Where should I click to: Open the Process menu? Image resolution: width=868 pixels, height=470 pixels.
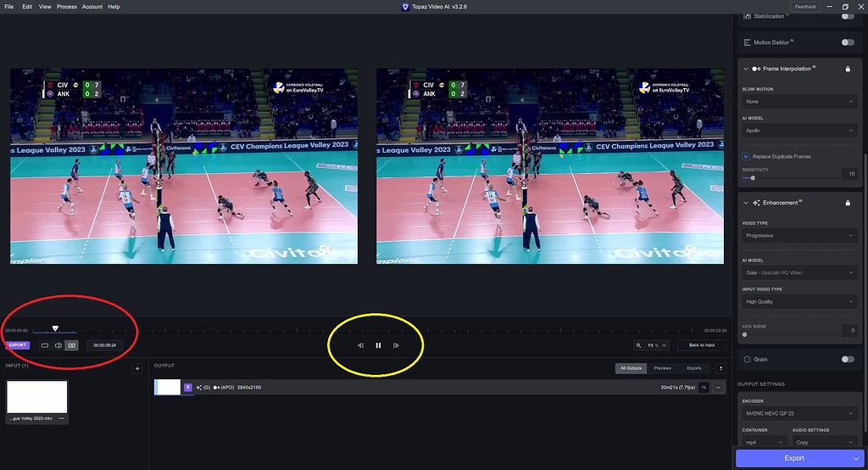coord(66,7)
